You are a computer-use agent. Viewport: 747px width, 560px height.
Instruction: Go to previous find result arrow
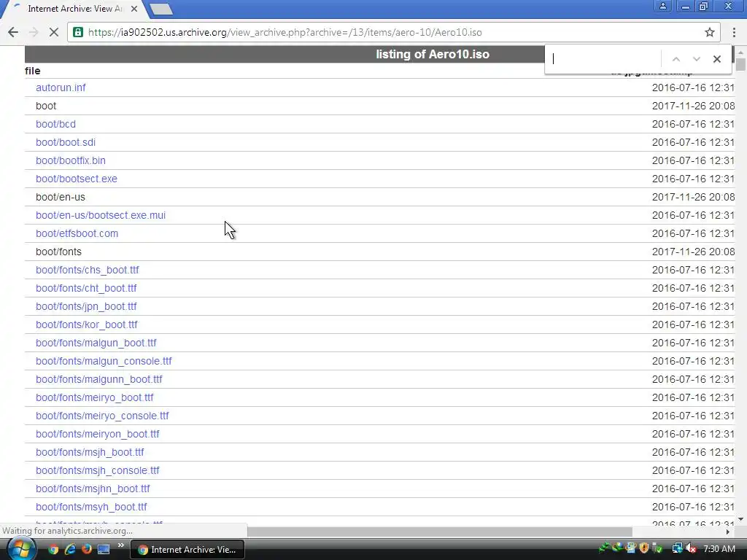(676, 59)
